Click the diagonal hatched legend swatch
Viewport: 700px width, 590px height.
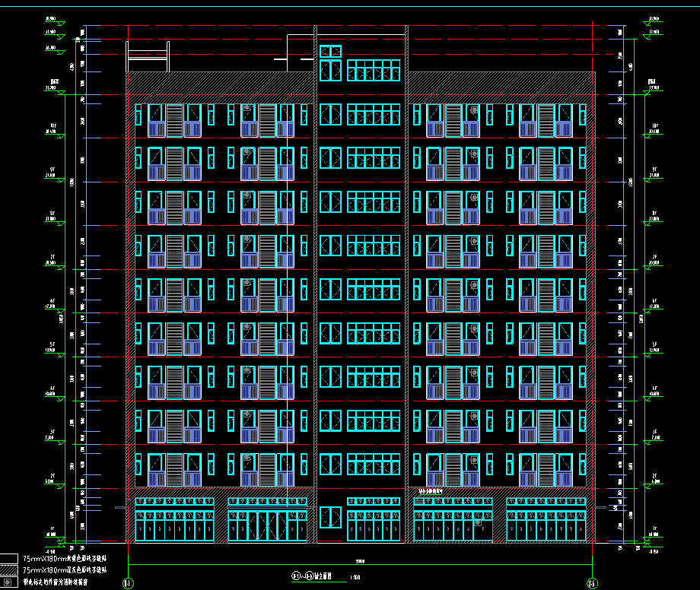point(8,570)
